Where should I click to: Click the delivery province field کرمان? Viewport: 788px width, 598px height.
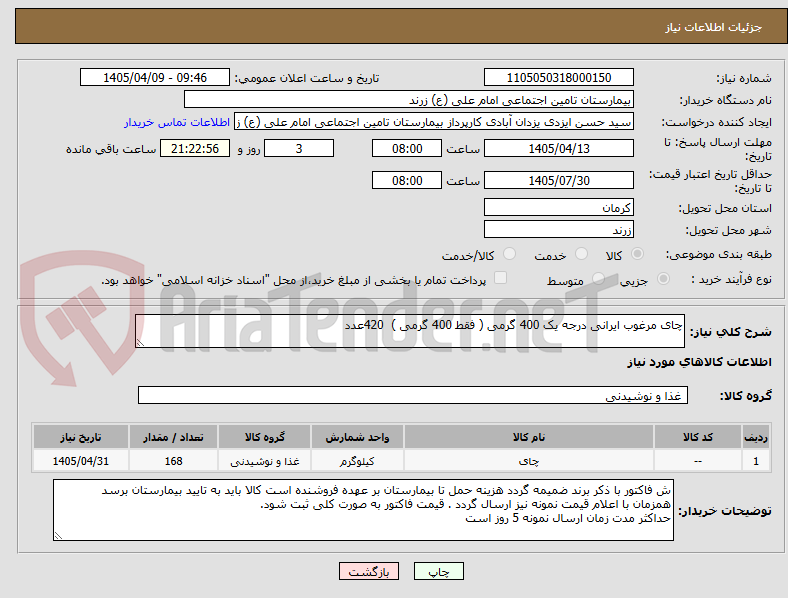coord(558,207)
